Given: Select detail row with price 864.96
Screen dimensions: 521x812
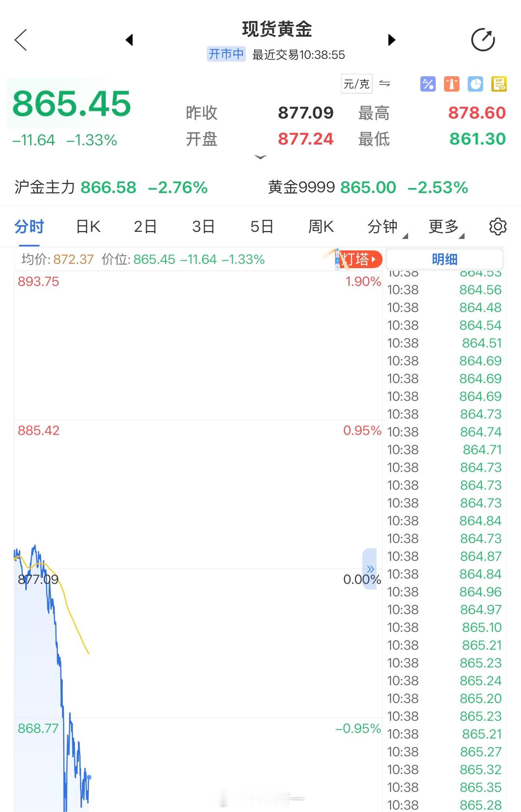Looking at the screenshot, I should click(x=444, y=592).
